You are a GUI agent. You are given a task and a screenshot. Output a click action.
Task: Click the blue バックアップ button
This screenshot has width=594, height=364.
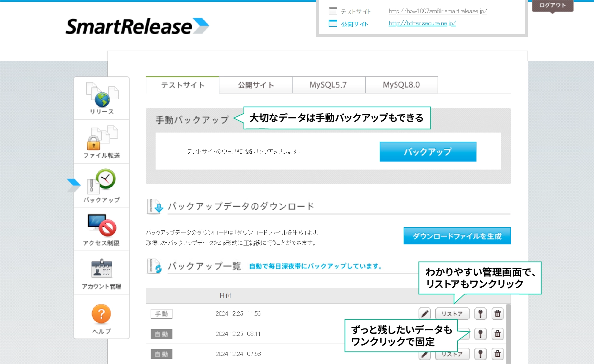[x=428, y=152]
